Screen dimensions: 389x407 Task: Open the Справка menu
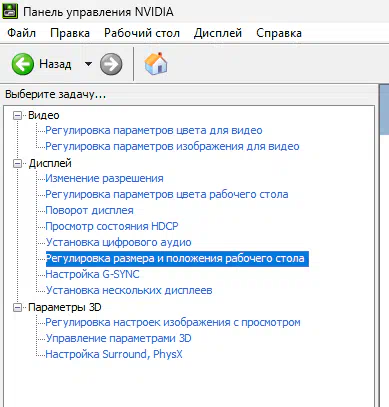(x=279, y=33)
